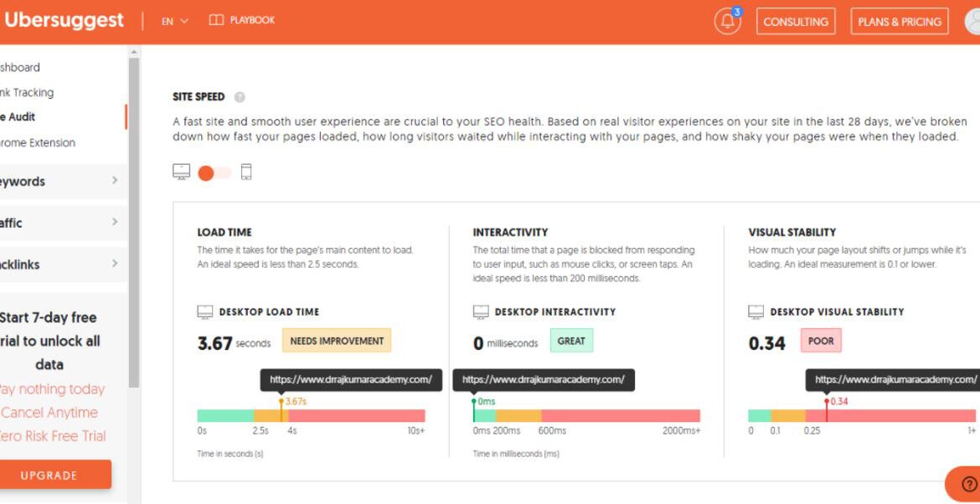Go to the Dashboard sidebar item
This screenshot has height=504, width=980.
coord(20,67)
